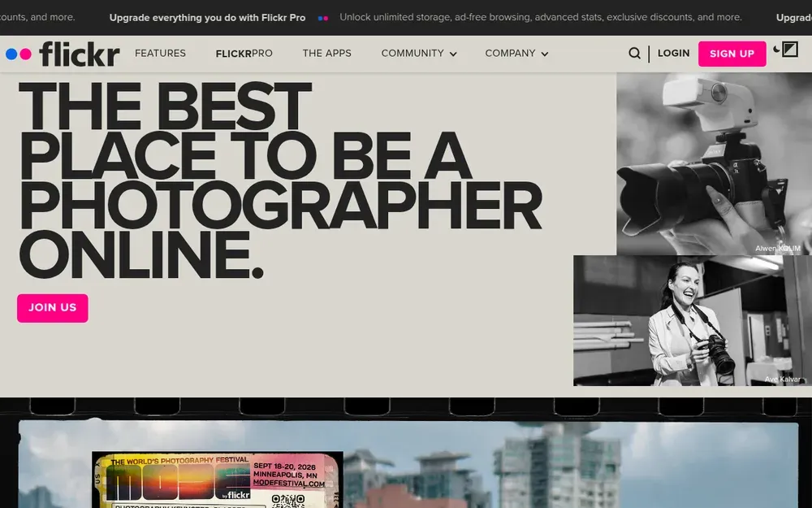Viewport: 812px width, 508px height.
Task: Expand the Company dropdown
Action: click(516, 54)
